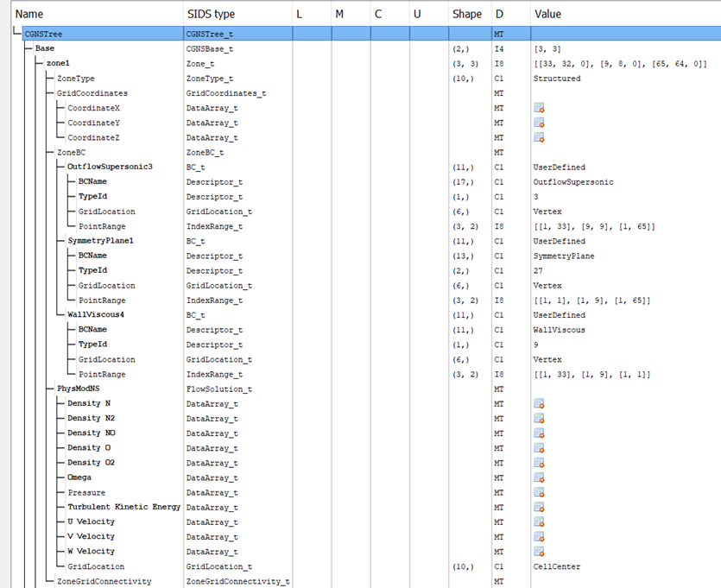
Task: Open Omega data table icon
Action: pos(539,477)
